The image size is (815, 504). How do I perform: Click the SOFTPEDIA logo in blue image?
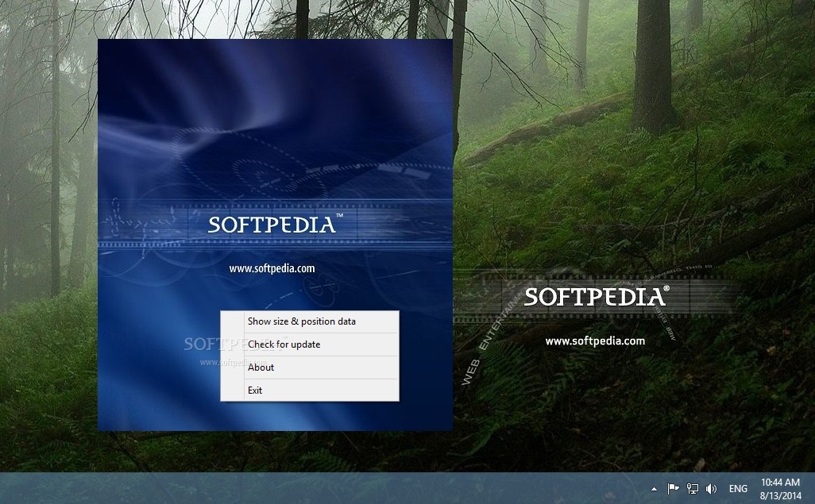[275, 224]
